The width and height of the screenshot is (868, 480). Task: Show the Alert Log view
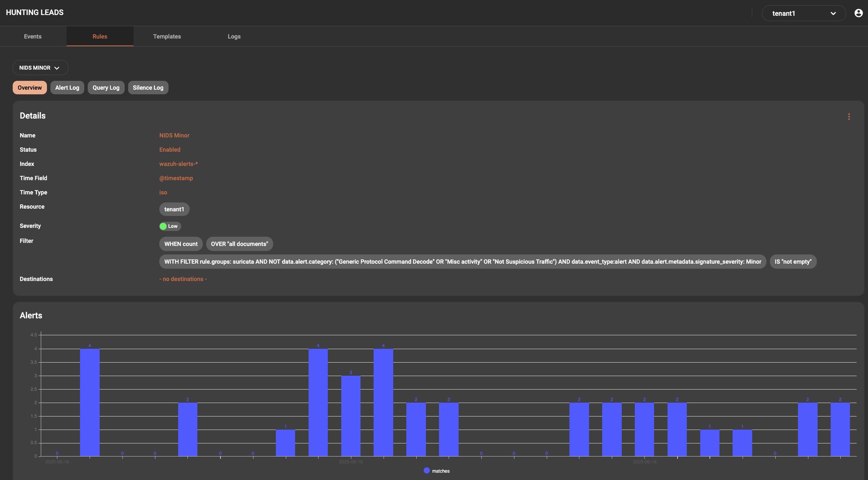tap(67, 88)
